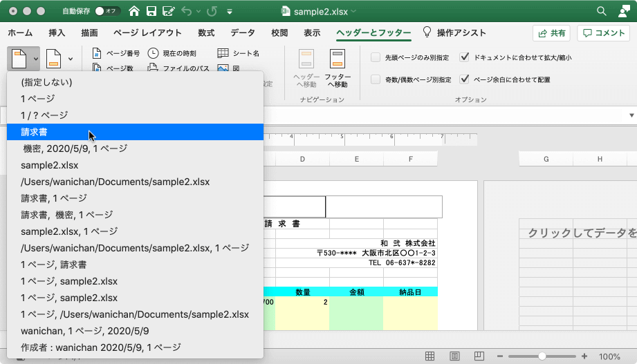The width and height of the screenshot is (637, 364).
Task: Insert シート名 sheet name element
Action: (239, 53)
